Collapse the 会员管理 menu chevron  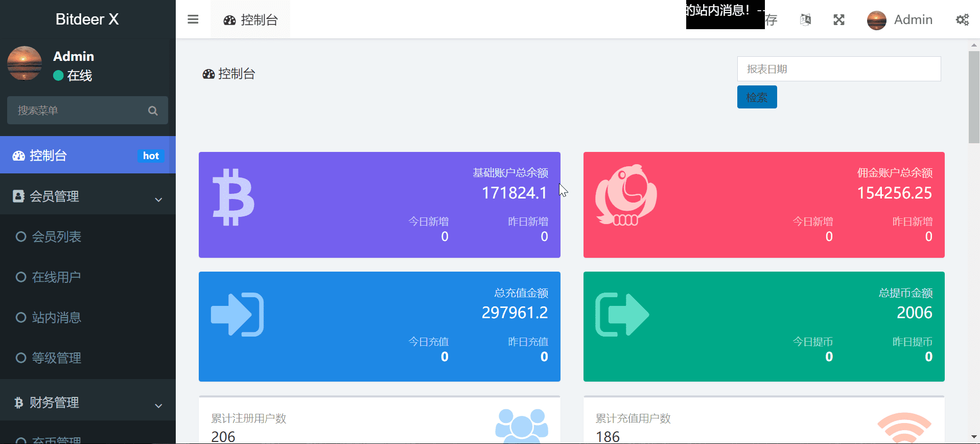[x=158, y=199]
